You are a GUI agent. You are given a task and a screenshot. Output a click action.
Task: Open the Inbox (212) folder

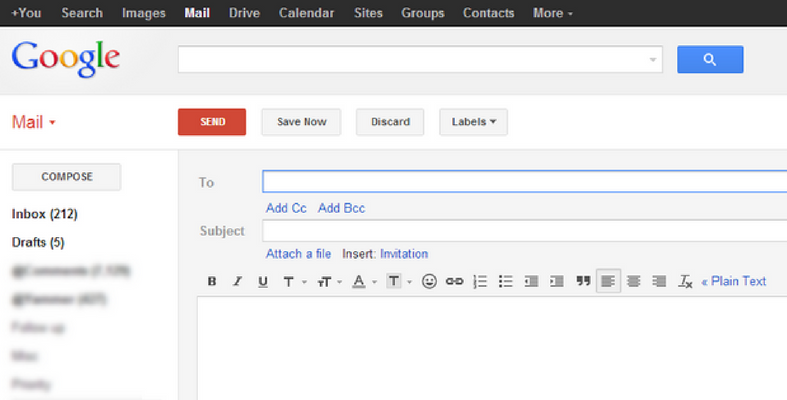(45, 214)
